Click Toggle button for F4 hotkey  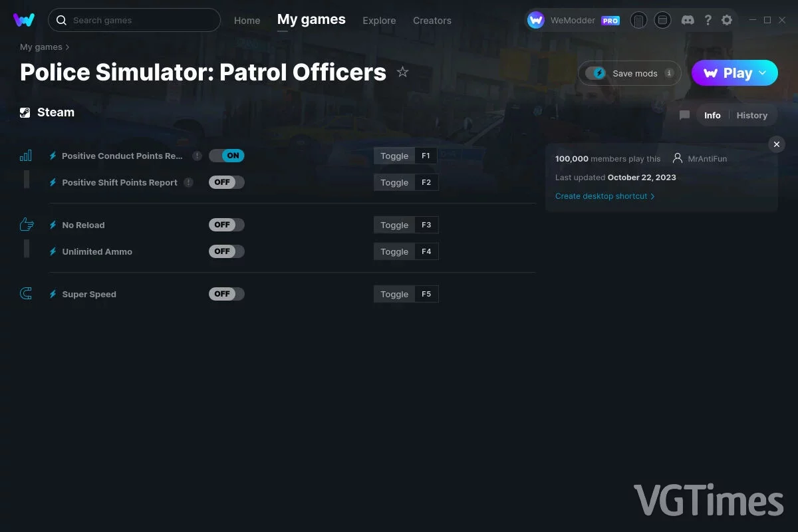(394, 251)
